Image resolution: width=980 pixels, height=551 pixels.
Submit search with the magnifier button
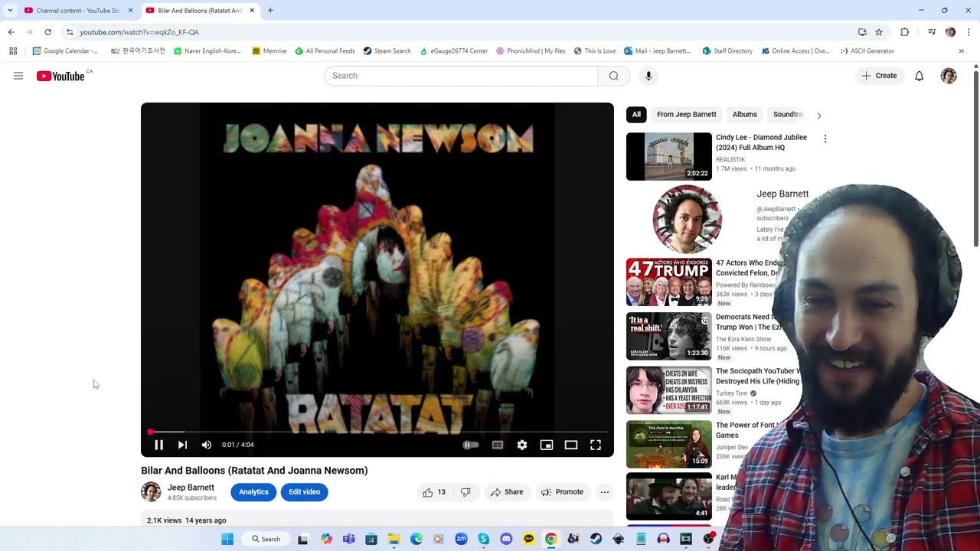[x=614, y=76]
